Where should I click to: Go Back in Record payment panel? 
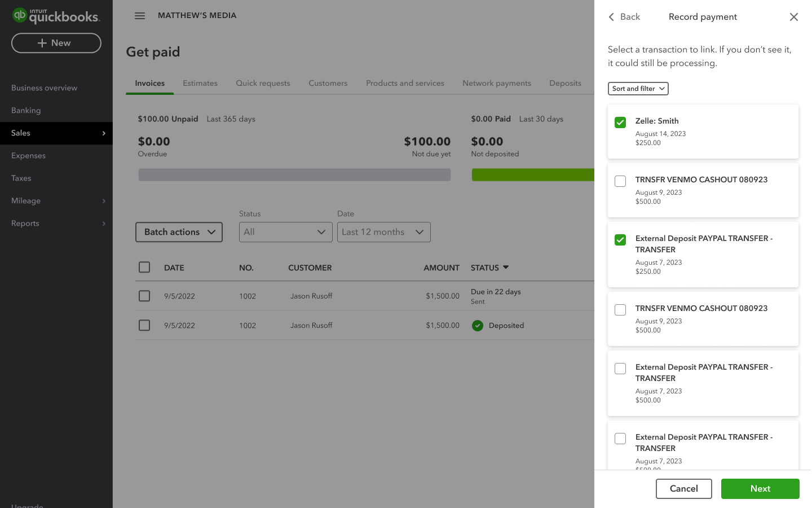click(624, 17)
